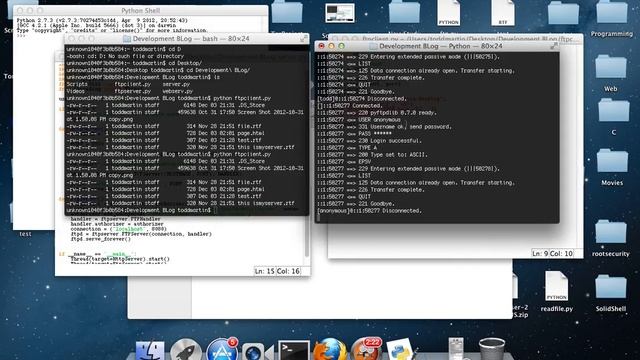Select the Web folder on desktop
The height and width of the screenshot is (360, 640).
(x=611, y=67)
